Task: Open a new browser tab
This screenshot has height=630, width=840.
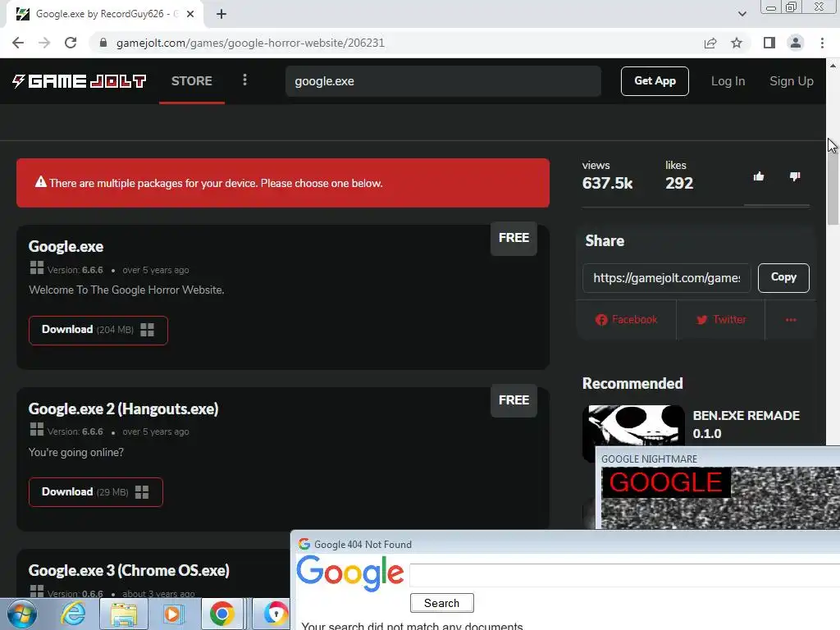Action: click(221, 14)
